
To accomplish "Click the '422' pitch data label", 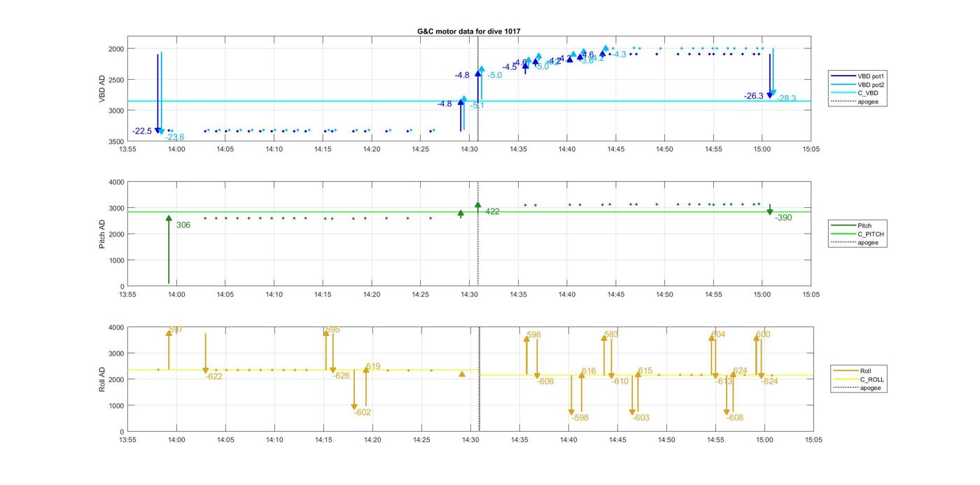I will click(492, 211).
